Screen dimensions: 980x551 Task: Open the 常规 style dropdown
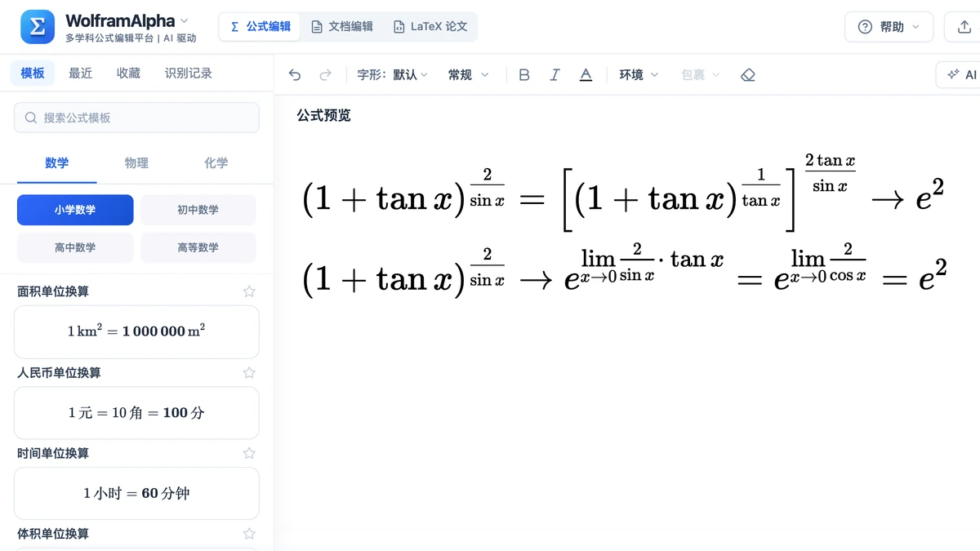pos(468,75)
